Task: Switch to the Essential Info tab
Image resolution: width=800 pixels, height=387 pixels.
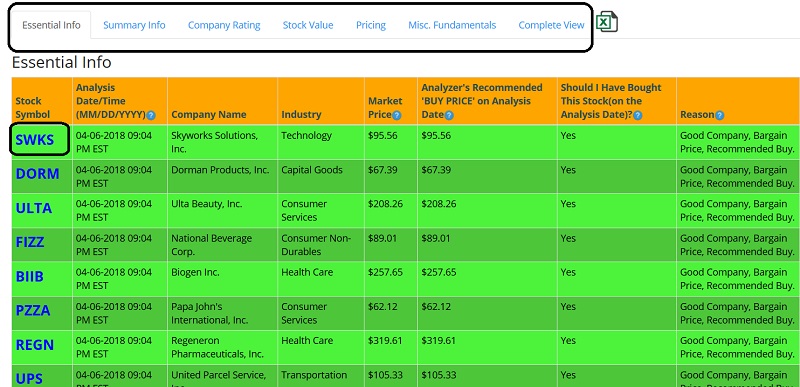Action: point(51,25)
